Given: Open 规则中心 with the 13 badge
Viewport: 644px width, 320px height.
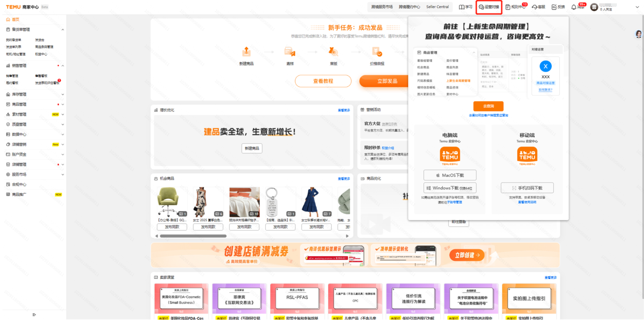Looking at the screenshot, I should 508,7.
